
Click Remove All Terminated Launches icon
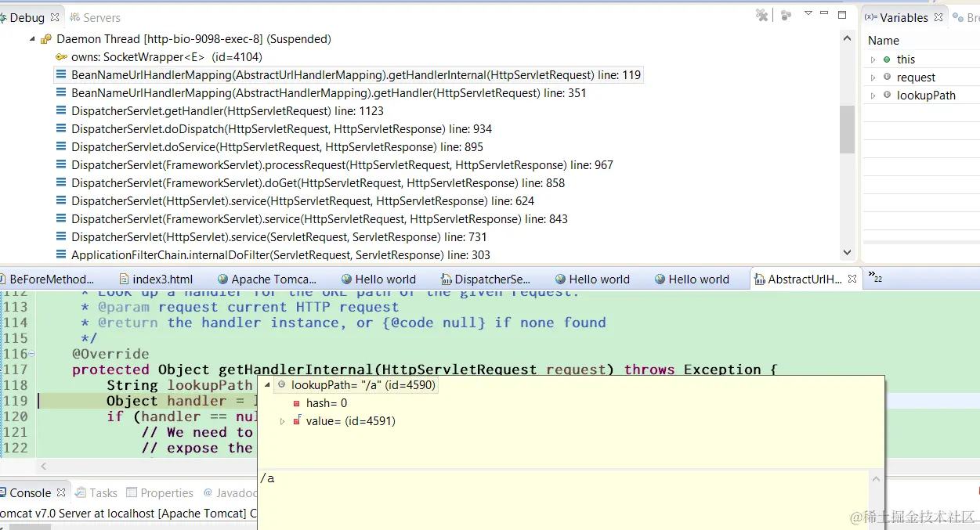coord(761,15)
